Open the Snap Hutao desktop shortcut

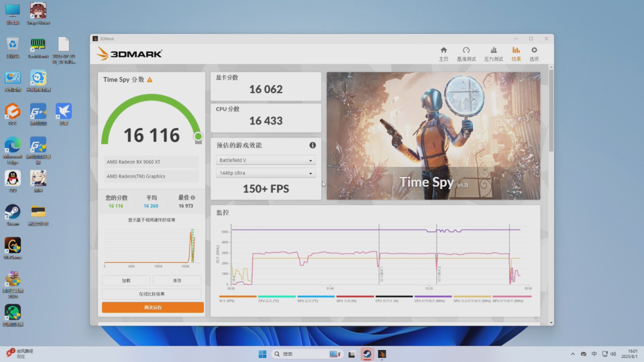click(x=38, y=14)
